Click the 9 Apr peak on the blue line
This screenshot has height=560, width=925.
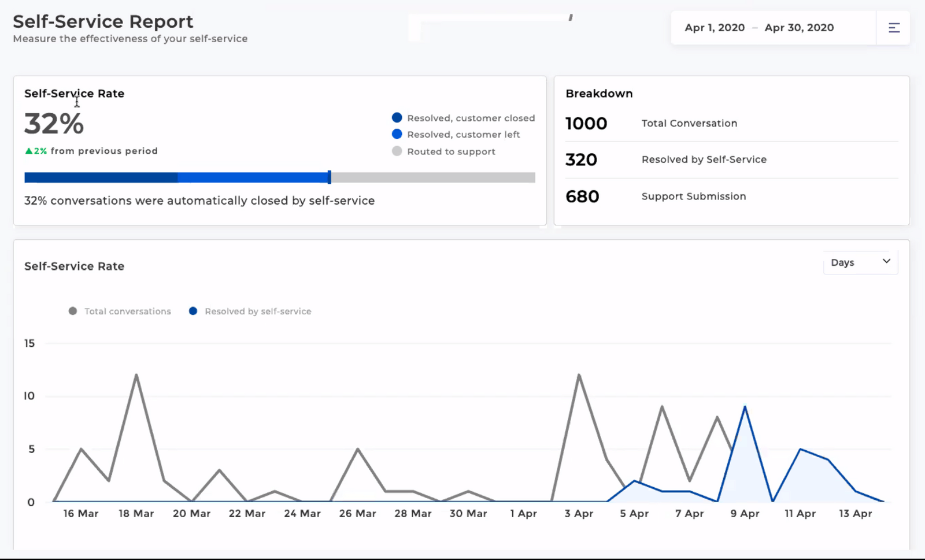click(745, 407)
